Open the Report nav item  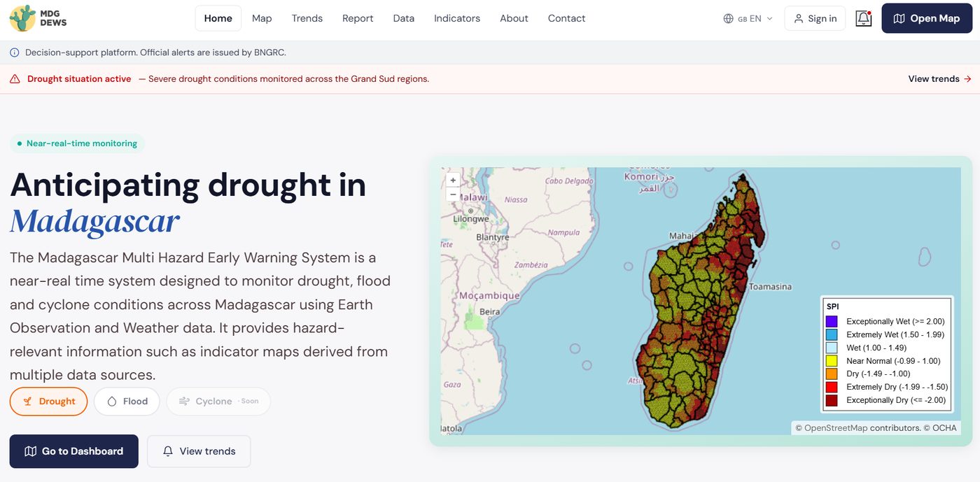(358, 18)
